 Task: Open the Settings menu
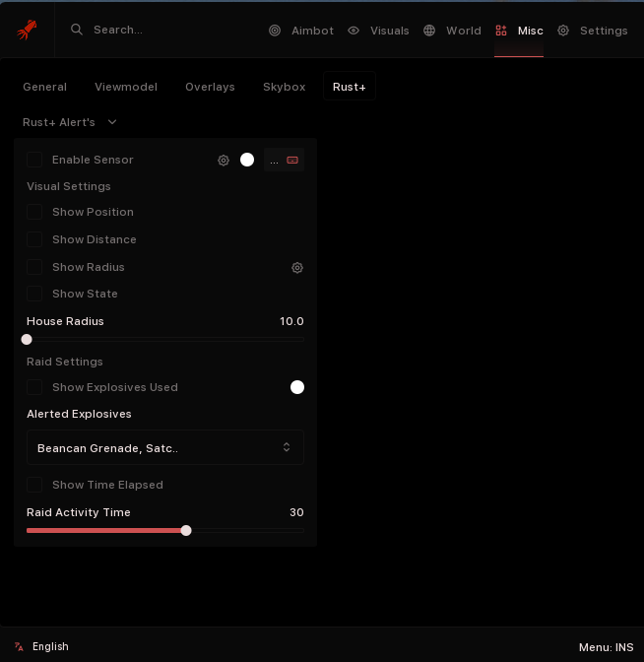(593, 31)
